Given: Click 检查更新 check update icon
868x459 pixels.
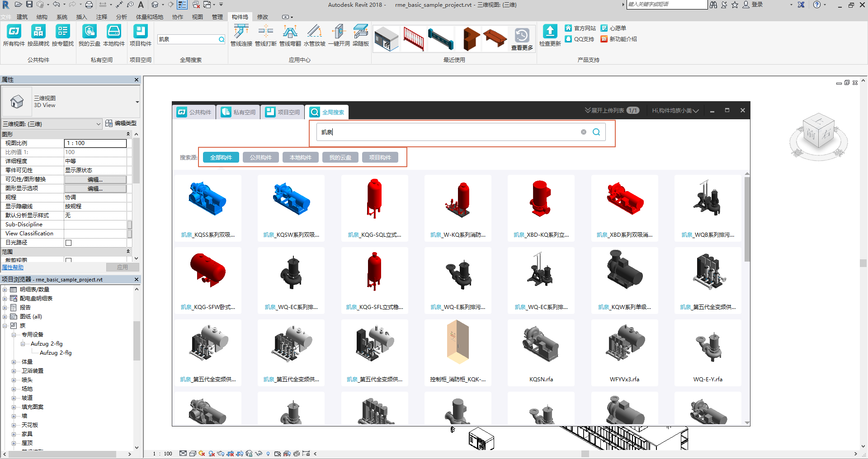Looking at the screenshot, I should [550, 35].
